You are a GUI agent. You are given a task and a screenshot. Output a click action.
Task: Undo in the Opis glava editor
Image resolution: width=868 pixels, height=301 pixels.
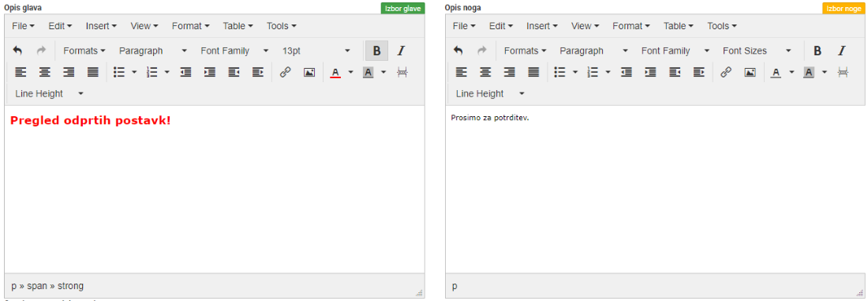tap(17, 51)
